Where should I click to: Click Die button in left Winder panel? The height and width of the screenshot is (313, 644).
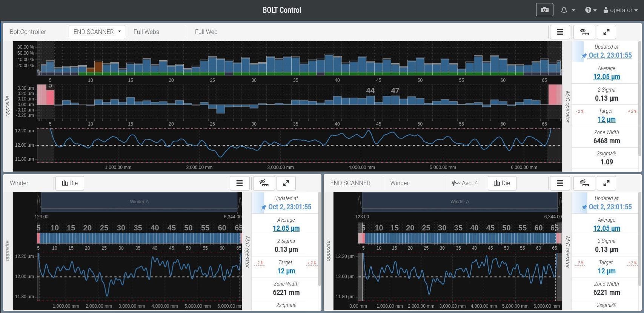tap(70, 183)
